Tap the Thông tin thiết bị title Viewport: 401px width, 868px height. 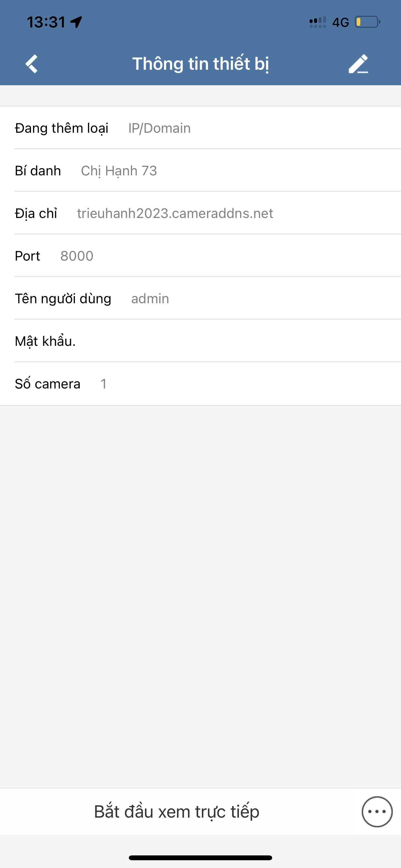tap(200, 64)
